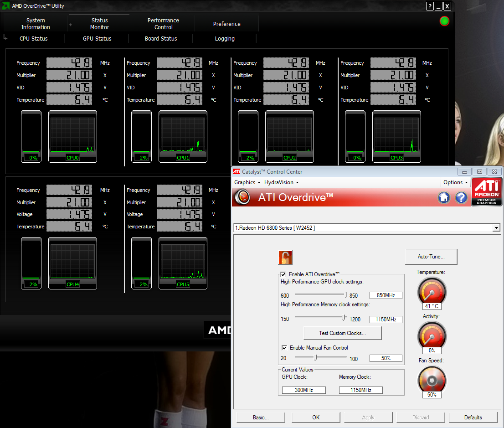The height and width of the screenshot is (428, 504).
Task: Adjust manual fan speed slider handle
Action: [316, 357]
